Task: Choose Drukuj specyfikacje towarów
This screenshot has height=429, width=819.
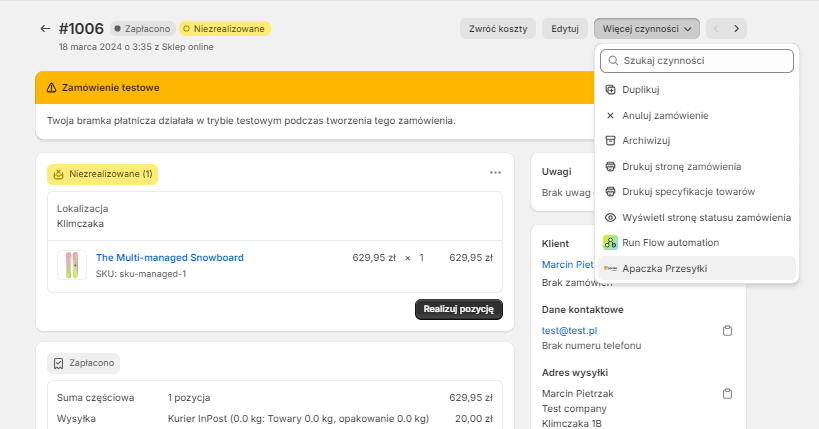Action: click(688, 191)
